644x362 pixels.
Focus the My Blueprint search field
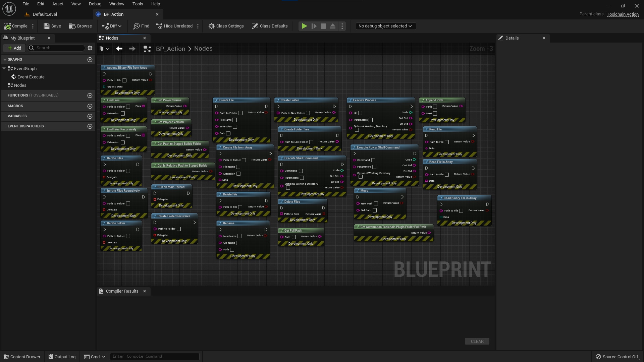coord(56,48)
